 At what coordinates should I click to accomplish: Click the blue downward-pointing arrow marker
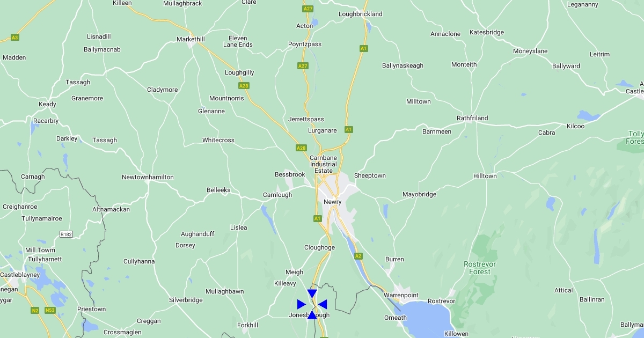[x=312, y=293]
